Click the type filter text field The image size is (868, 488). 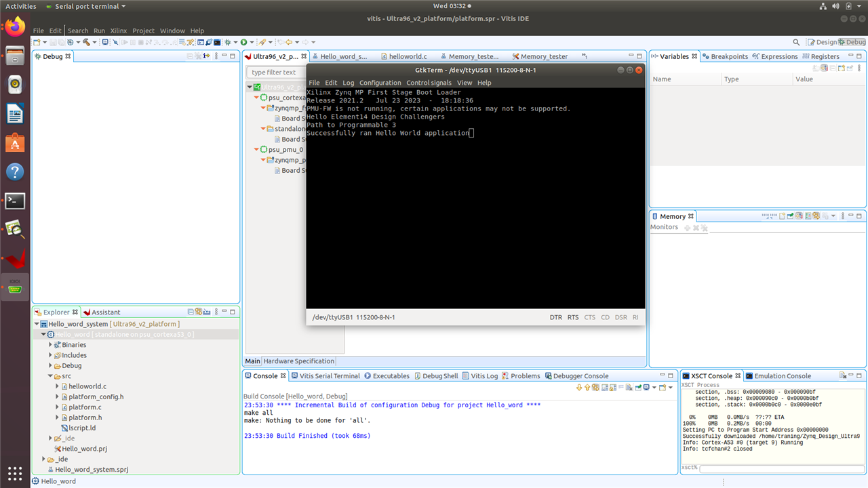point(275,72)
